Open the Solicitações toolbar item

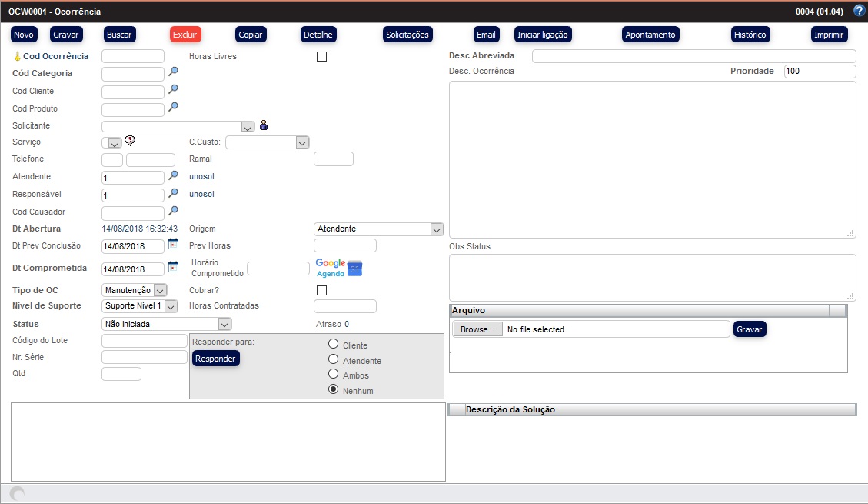coord(407,35)
